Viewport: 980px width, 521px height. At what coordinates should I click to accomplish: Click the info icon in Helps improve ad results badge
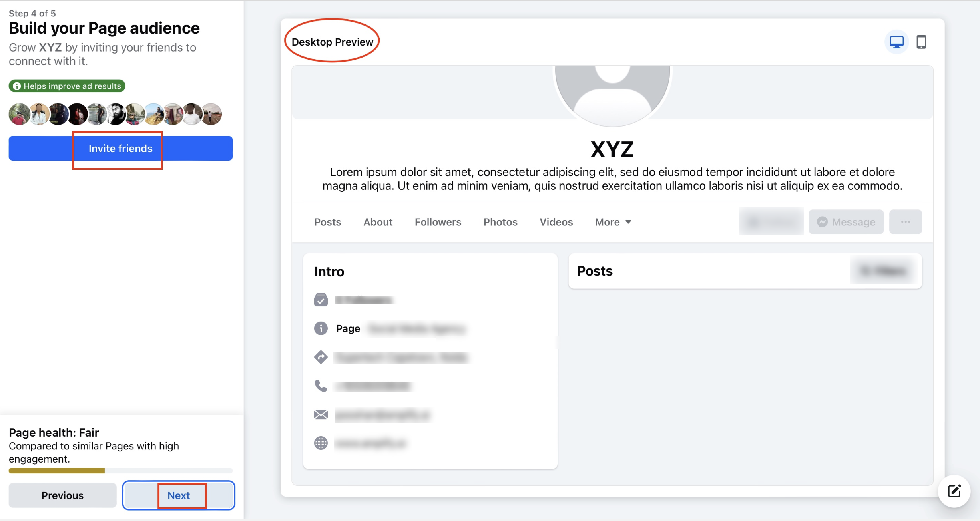[x=17, y=86]
